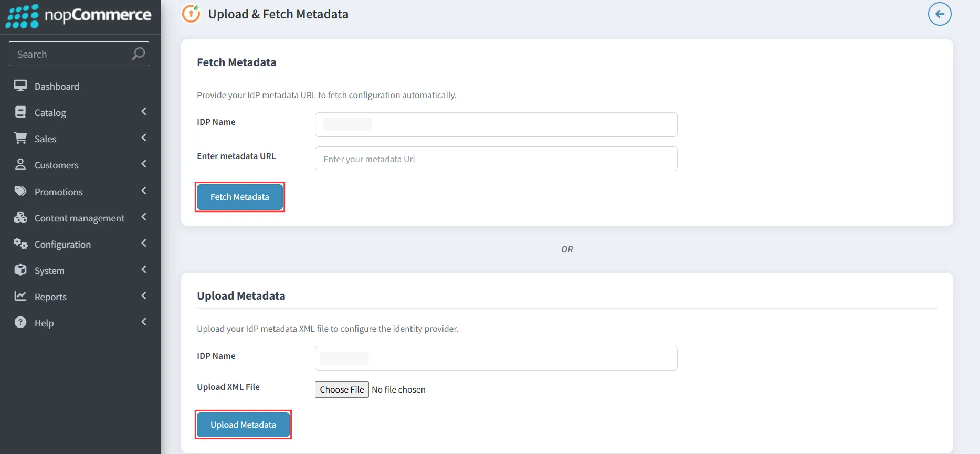Open the Customers menu item
Viewport: 980px width, 454px height.
(x=80, y=165)
